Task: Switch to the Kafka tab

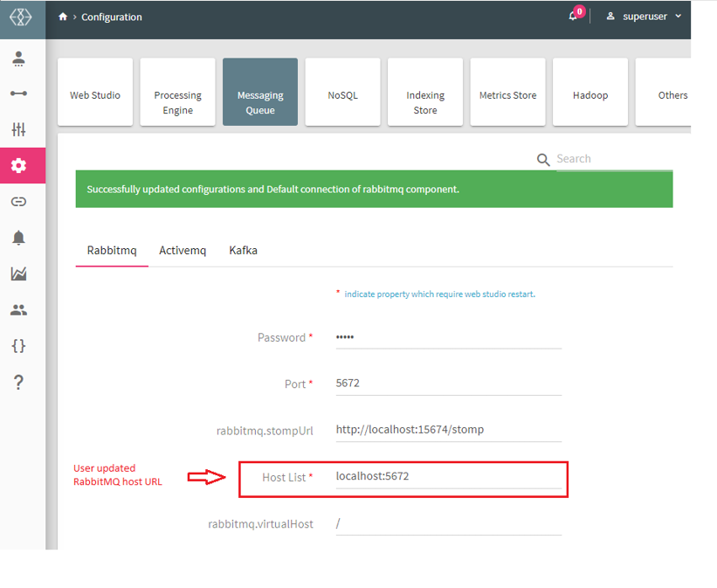Action: point(244,251)
